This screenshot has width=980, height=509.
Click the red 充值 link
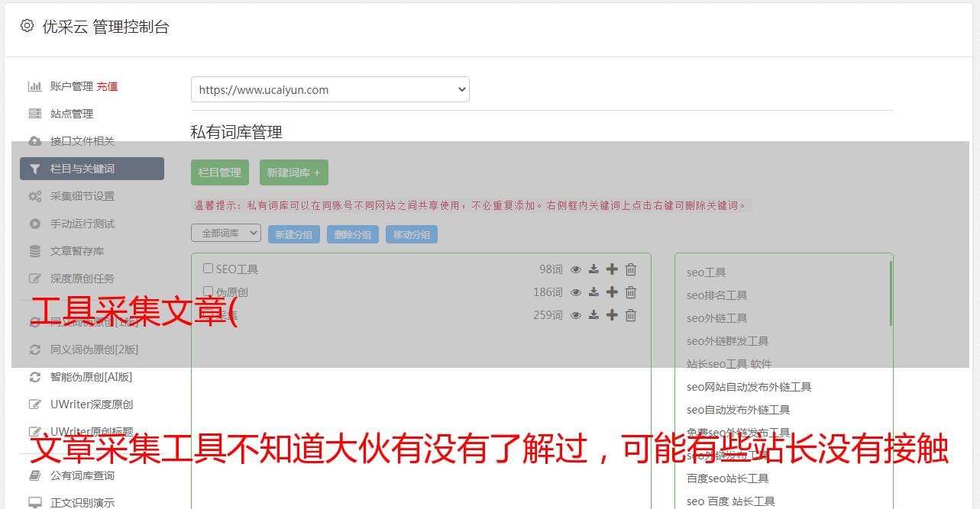pos(107,86)
